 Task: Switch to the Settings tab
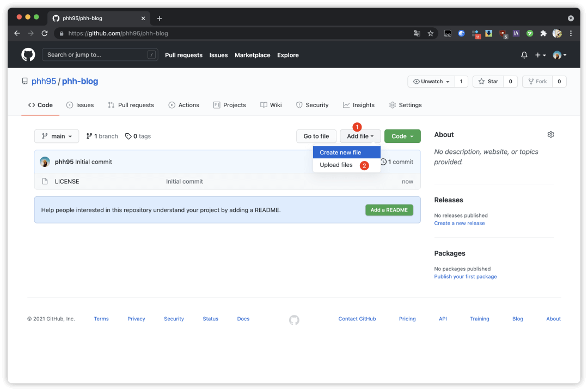(x=406, y=105)
